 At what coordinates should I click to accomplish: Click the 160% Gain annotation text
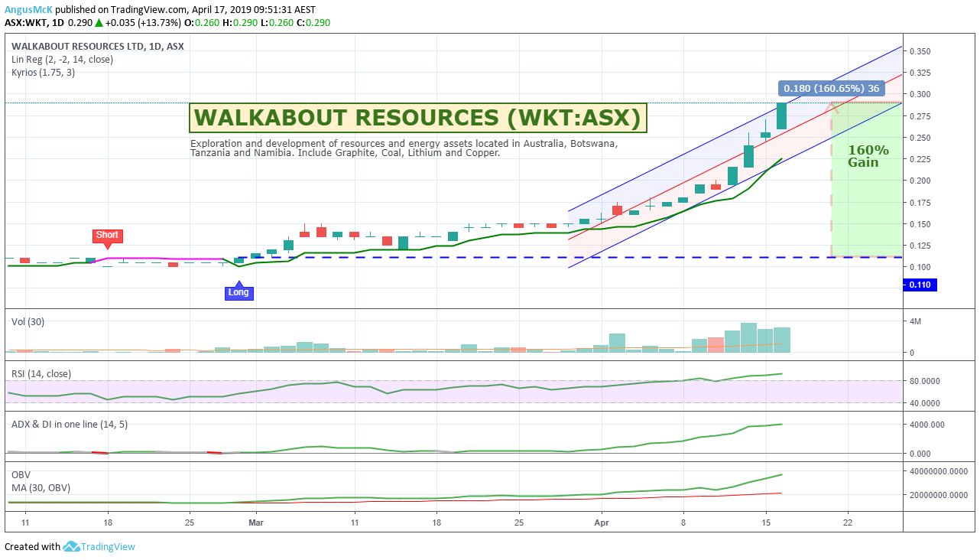click(868, 156)
